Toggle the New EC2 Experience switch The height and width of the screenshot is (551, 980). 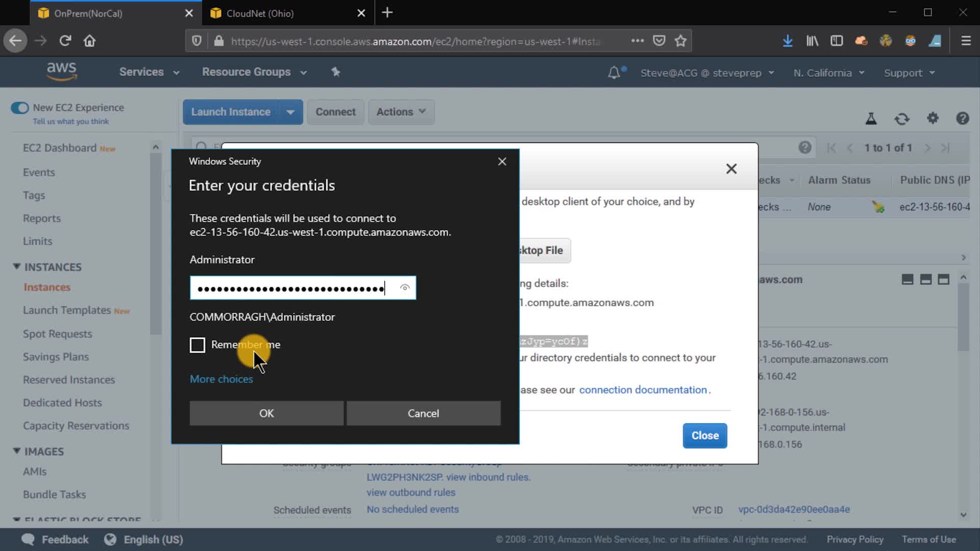coord(20,108)
